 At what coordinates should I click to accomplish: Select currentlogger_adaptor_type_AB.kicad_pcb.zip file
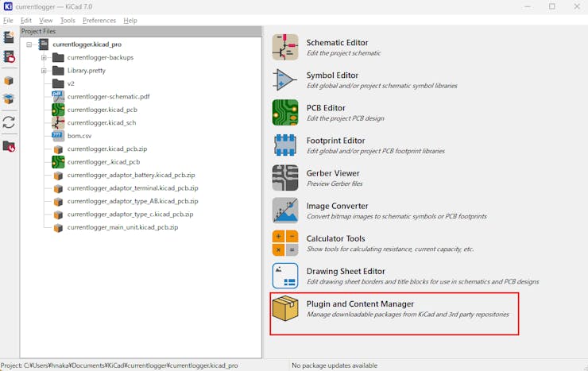point(133,201)
